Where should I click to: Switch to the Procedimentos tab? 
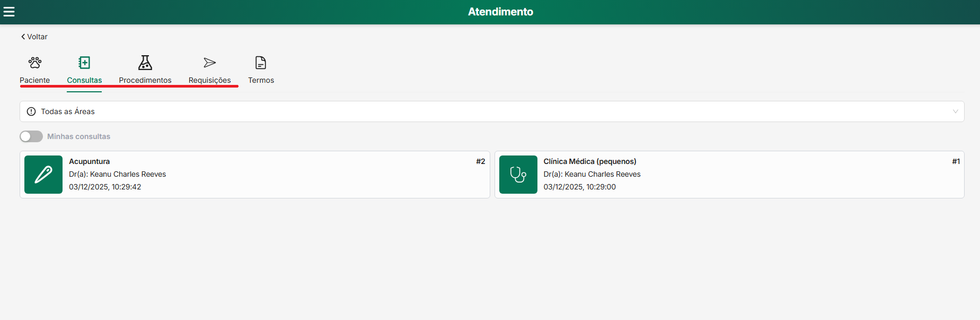[145, 80]
